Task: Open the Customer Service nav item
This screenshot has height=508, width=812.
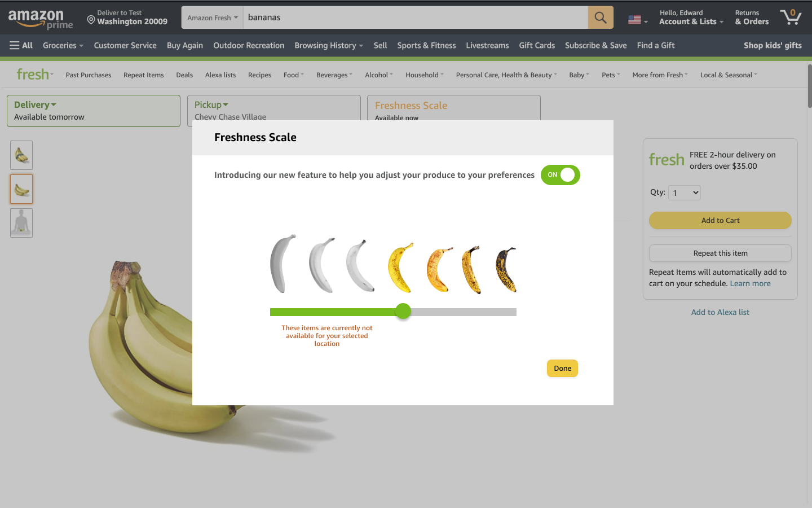Action: tap(125, 45)
